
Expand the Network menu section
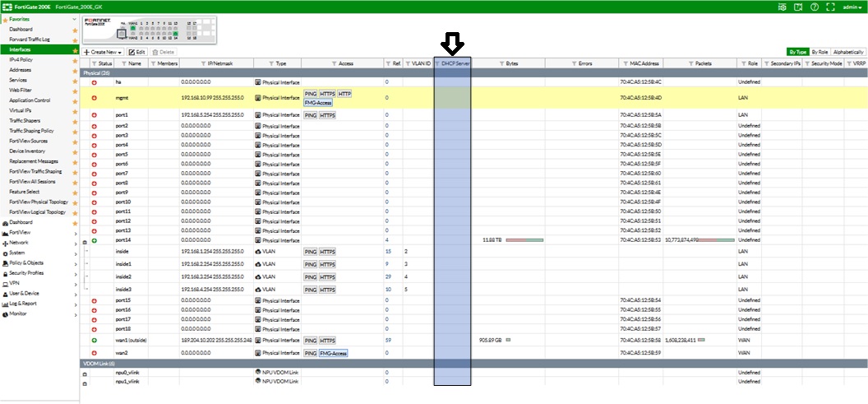point(75,243)
